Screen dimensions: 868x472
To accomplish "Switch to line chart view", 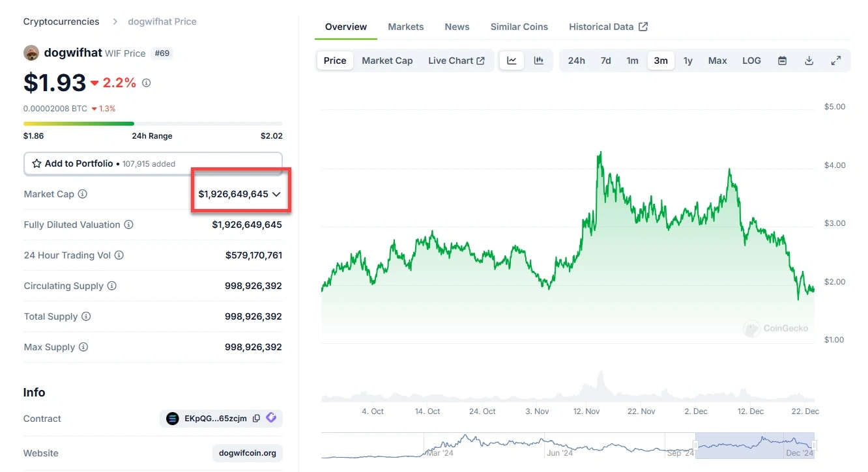I will pos(512,61).
